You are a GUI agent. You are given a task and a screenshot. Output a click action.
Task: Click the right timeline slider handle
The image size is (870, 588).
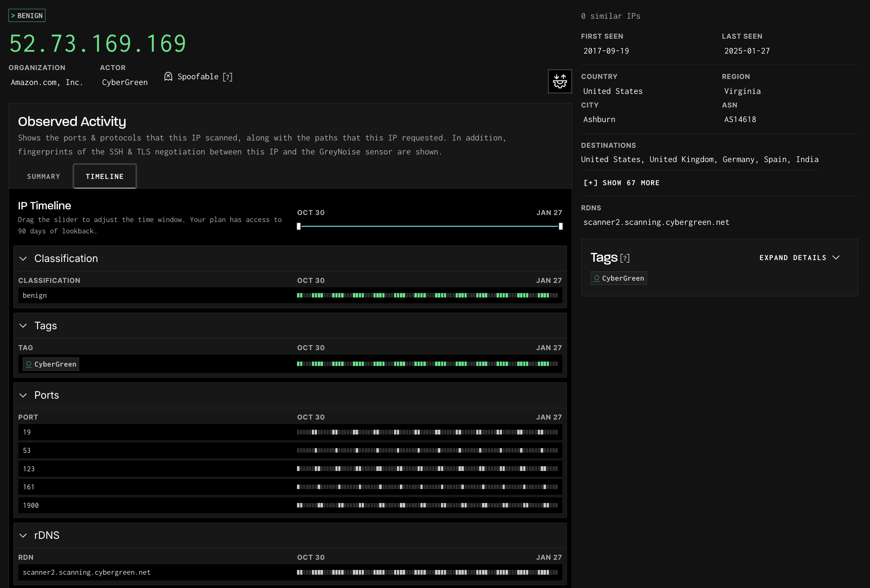(560, 226)
